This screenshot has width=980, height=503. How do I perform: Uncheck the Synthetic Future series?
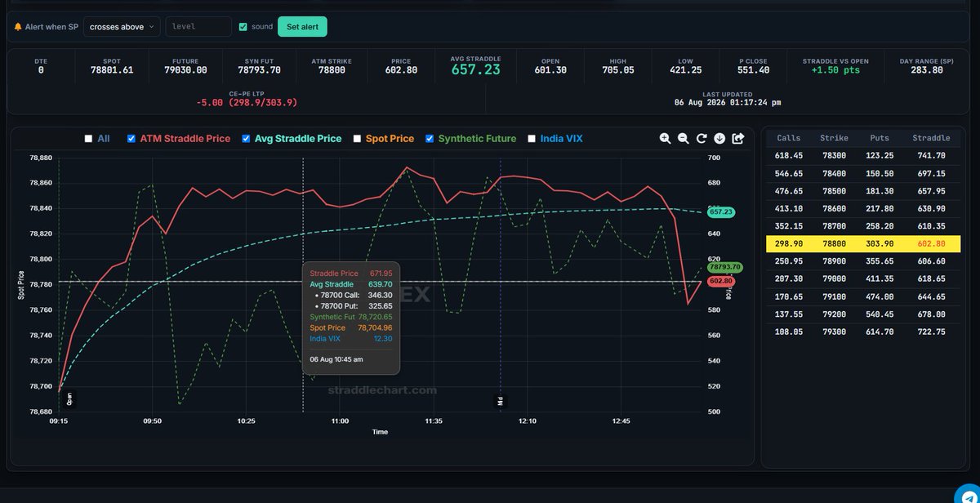pyautogui.click(x=430, y=139)
